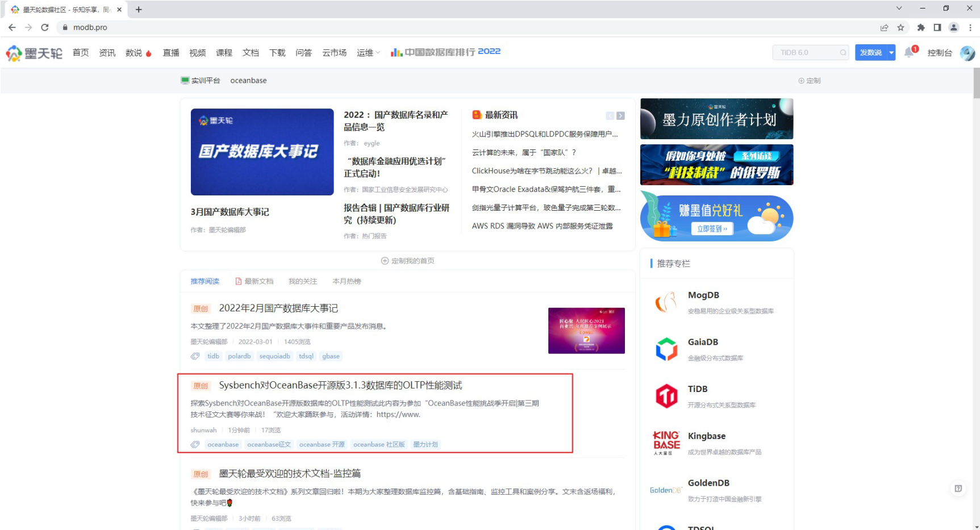This screenshot has width=980, height=530.
Task: Open the dropdown arrow beside 发数说
Action: tap(891, 53)
